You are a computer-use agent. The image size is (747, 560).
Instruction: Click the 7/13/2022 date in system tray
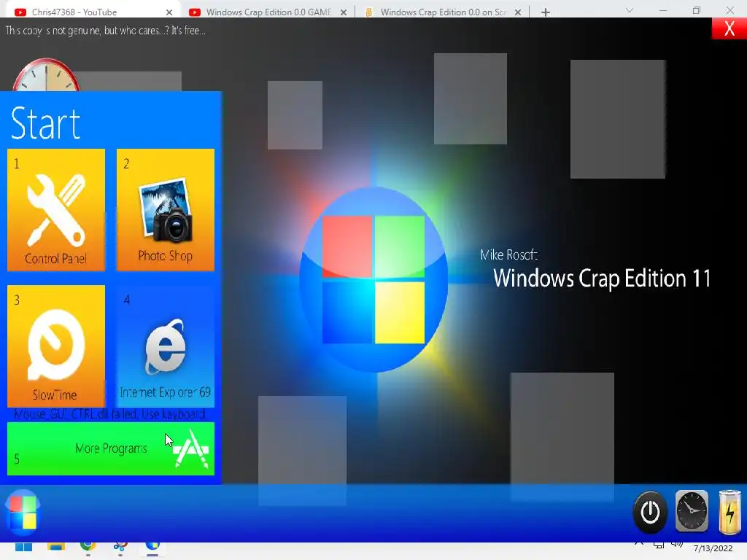click(713, 548)
